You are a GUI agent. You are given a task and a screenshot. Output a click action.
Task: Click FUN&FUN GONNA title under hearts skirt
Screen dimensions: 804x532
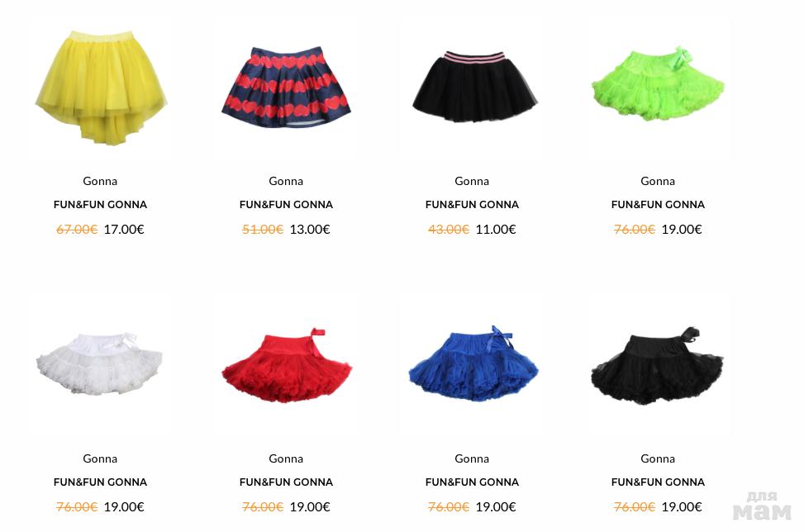(x=286, y=205)
